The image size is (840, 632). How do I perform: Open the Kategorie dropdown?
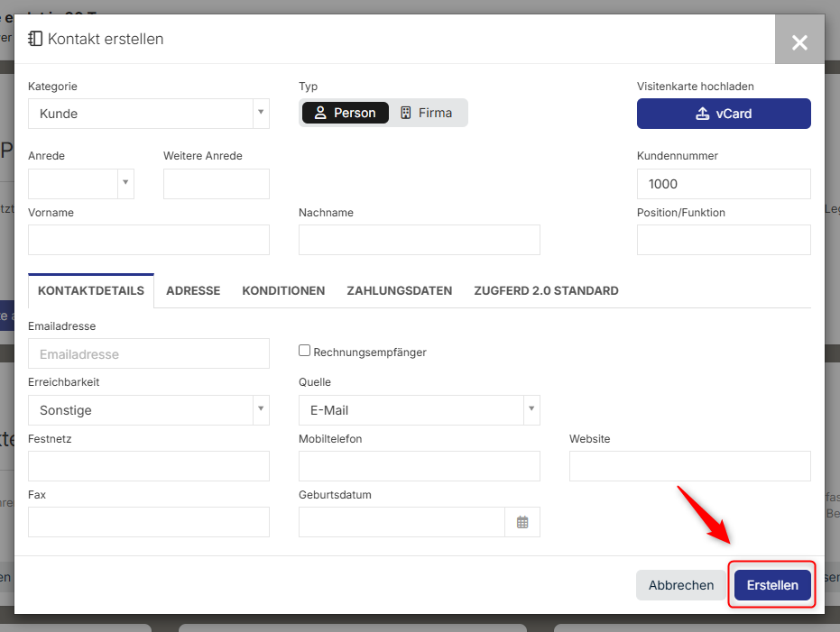pyautogui.click(x=148, y=114)
